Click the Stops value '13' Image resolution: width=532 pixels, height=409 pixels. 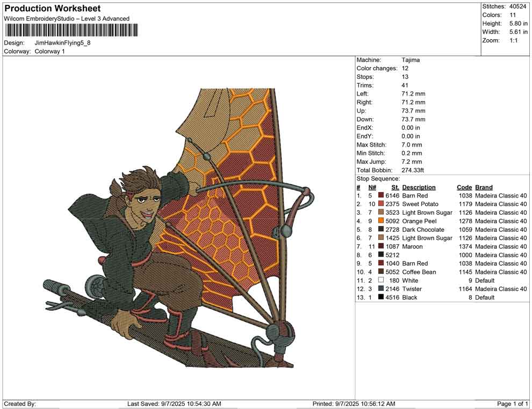coord(405,77)
